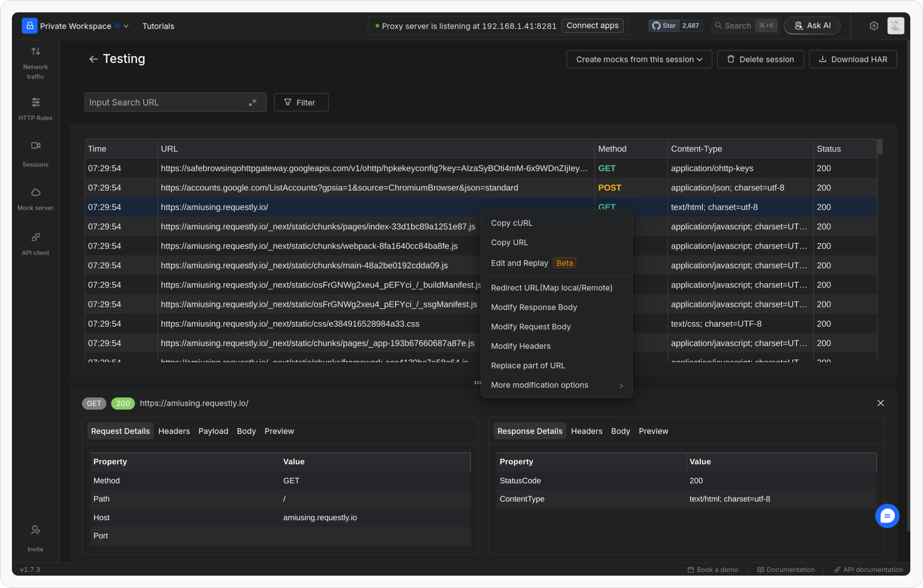The image size is (923, 588).
Task: Open Network traffic sidebar icon
Action: [35, 51]
